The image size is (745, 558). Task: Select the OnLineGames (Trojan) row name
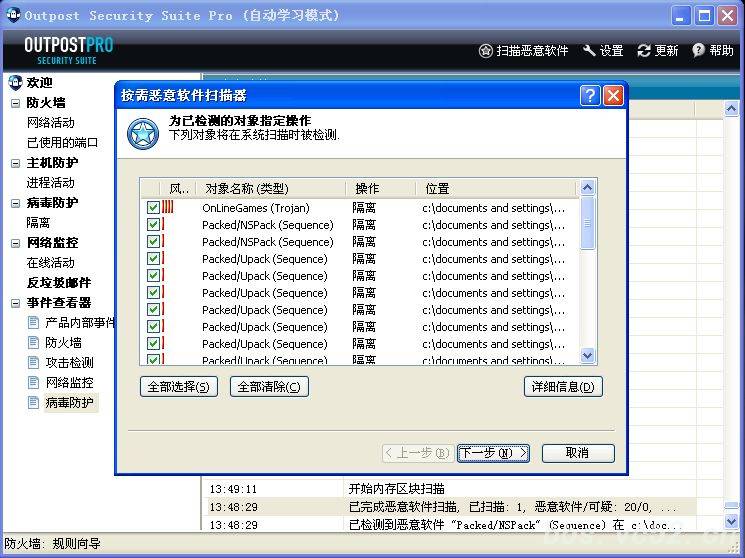256,208
